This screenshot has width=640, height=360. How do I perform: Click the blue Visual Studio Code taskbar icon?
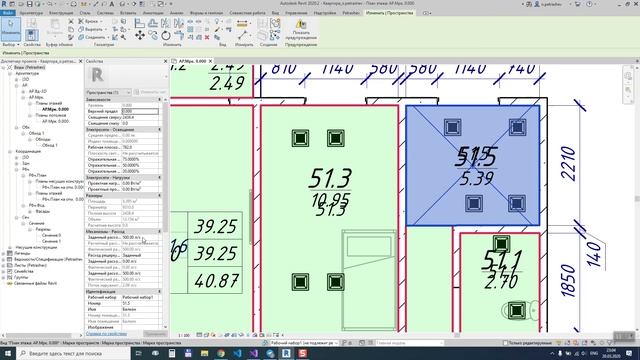237,353
